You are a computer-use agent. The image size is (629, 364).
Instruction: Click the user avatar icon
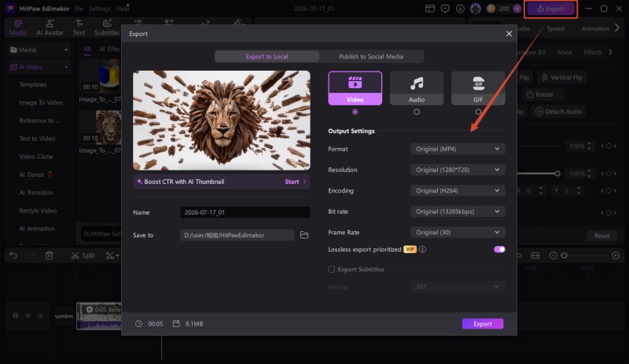click(476, 9)
